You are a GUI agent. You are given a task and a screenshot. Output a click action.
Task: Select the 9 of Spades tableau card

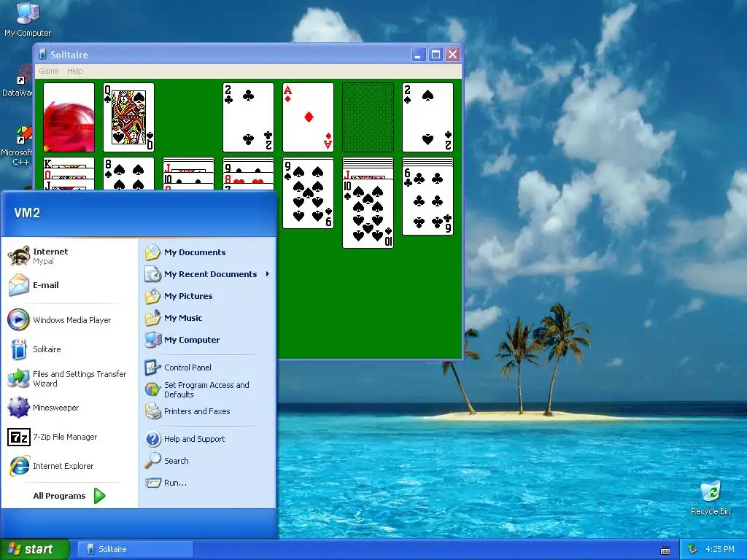point(309,193)
